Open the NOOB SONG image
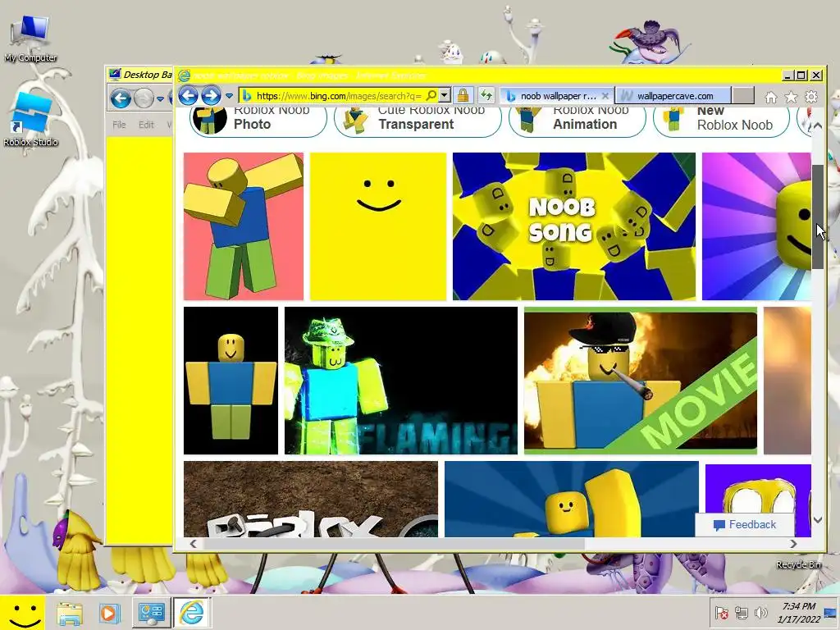 tap(573, 226)
